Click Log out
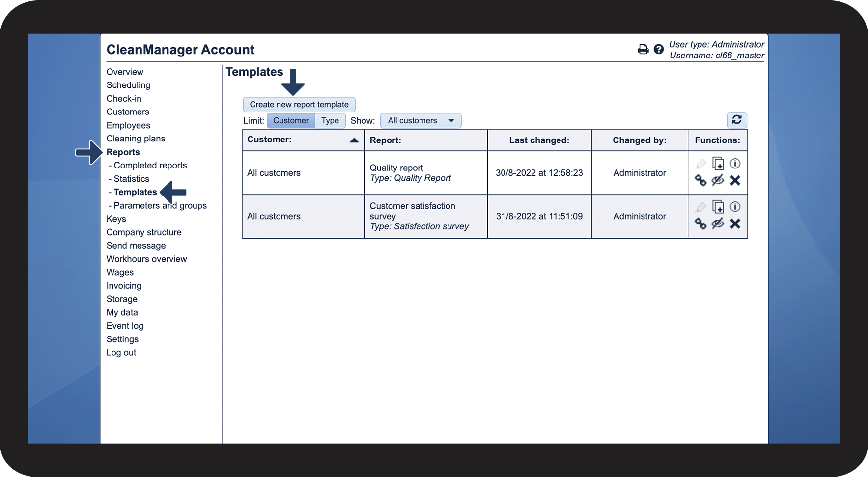The height and width of the screenshot is (477, 868). point(121,353)
